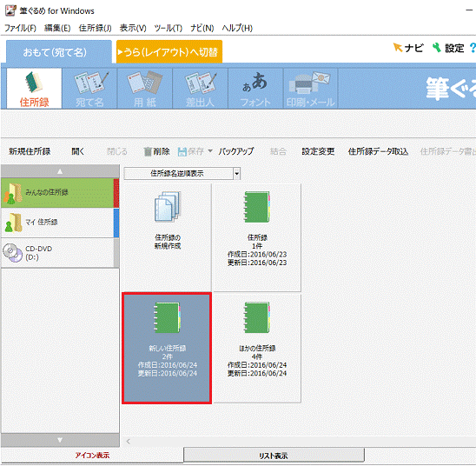
Task: Open the フォント font icon
Action: click(255, 89)
